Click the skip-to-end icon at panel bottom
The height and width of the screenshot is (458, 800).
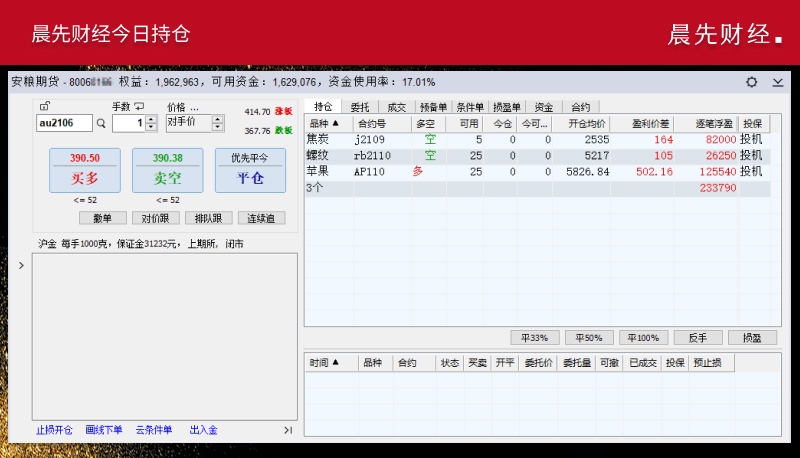288,430
